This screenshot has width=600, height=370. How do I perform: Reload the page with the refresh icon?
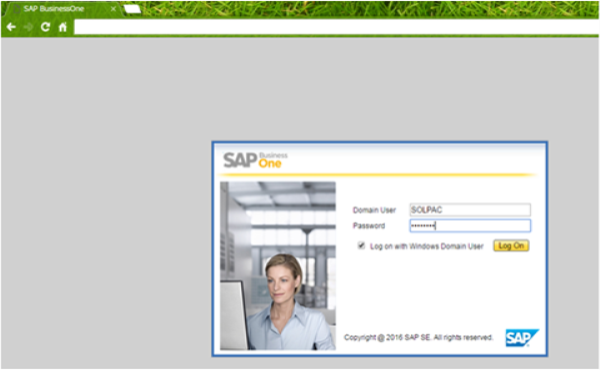pyautogui.click(x=45, y=27)
